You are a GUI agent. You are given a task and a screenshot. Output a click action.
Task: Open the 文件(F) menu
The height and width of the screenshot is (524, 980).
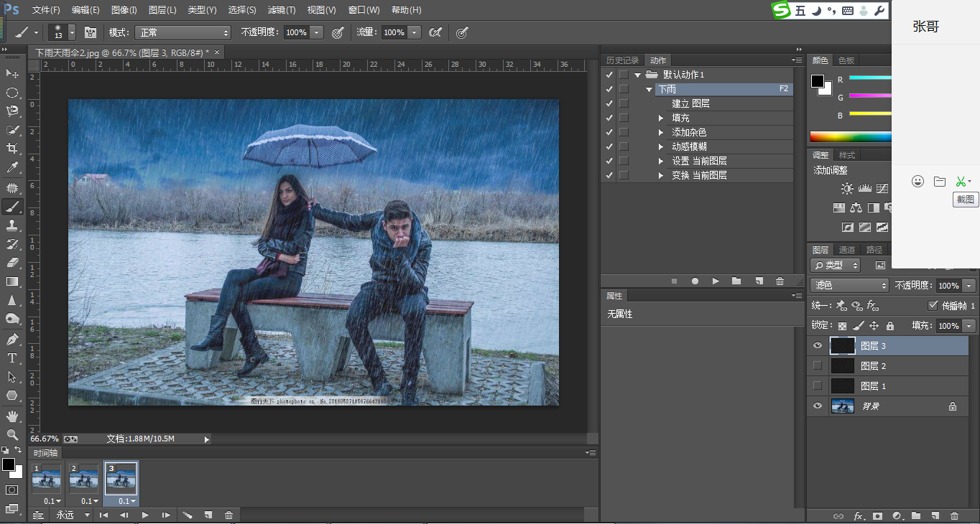pos(47,10)
